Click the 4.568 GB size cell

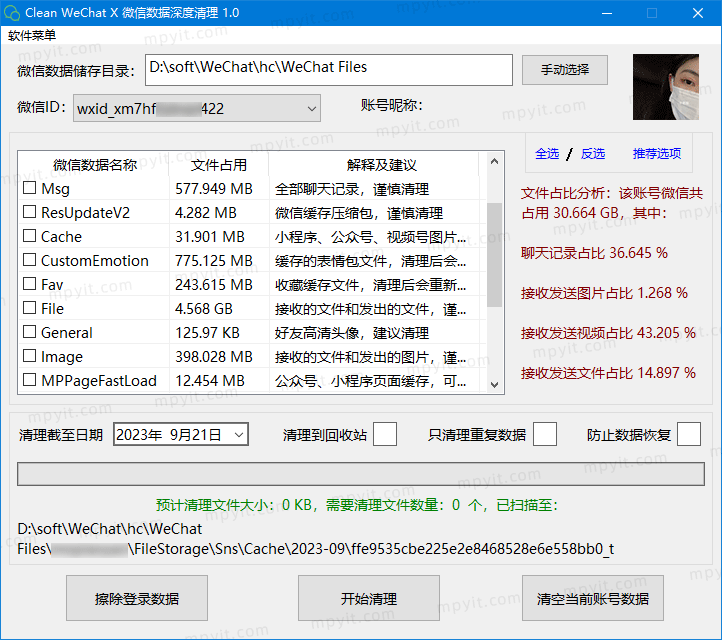click(x=204, y=308)
